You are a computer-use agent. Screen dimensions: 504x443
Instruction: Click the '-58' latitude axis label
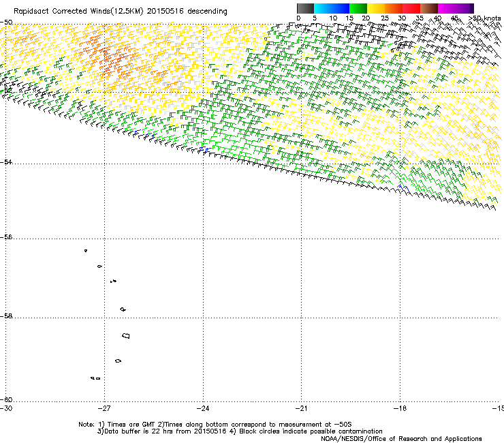[x=6, y=316]
